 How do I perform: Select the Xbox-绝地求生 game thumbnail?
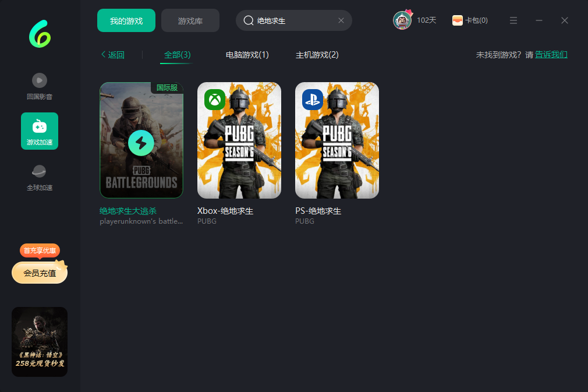coord(239,140)
